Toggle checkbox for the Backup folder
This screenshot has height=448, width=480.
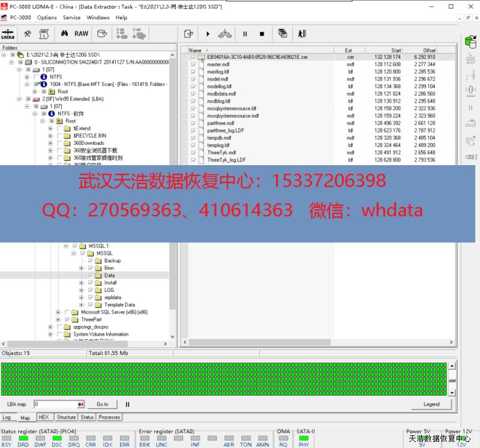pyautogui.click(x=91, y=261)
